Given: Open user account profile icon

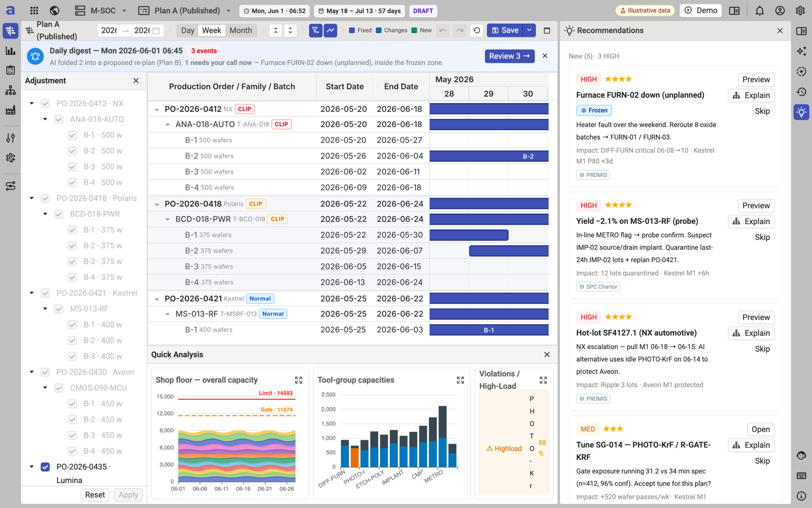Looking at the screenshot, I should 780,11.
